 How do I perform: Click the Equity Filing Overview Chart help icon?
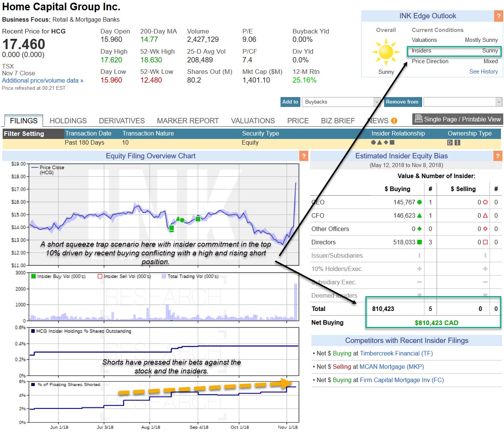(303, 156)
